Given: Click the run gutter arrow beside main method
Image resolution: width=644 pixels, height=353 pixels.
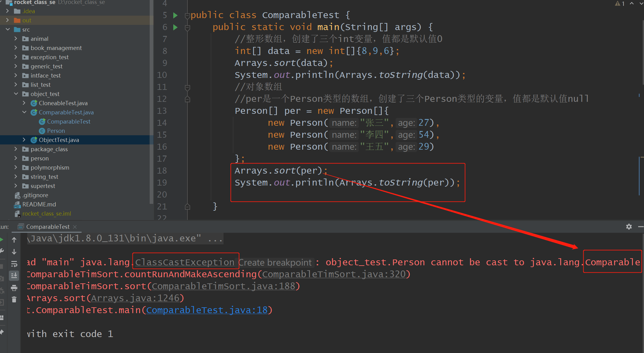Looking at the screenshot, I should pyautogui.click(x=175, y=27).
